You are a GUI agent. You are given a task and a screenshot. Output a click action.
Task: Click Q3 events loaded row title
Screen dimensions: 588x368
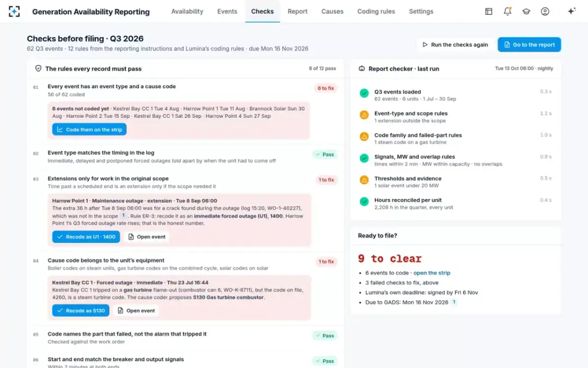(397, 92)
